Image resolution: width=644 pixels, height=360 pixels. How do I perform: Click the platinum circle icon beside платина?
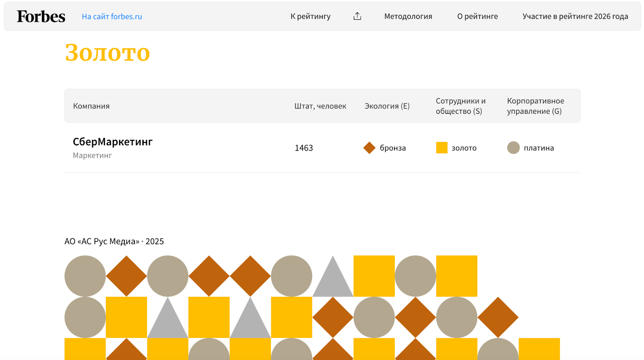tap(513, 148)
